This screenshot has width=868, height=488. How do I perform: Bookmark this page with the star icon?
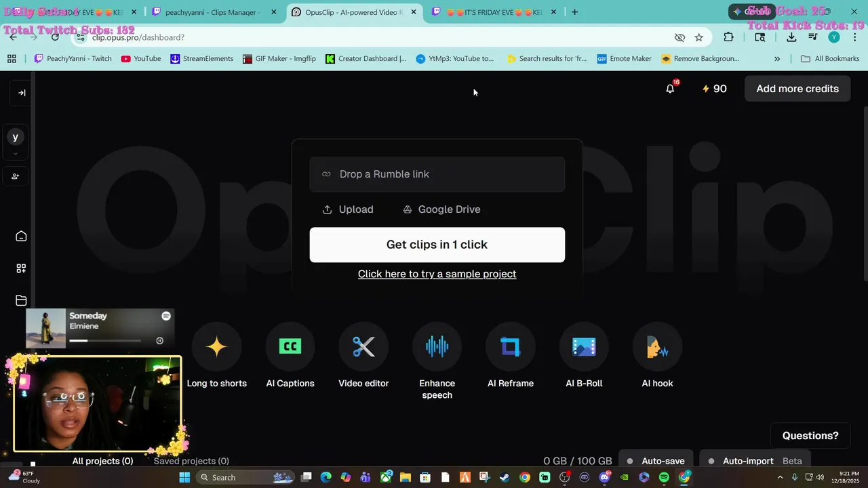coord(698,37)
